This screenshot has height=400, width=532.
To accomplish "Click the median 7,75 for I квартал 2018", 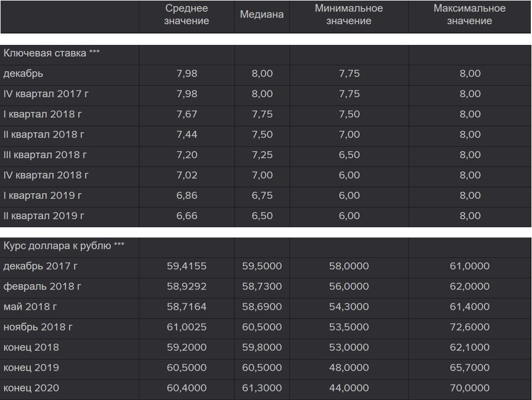I will tap(262, 114).
